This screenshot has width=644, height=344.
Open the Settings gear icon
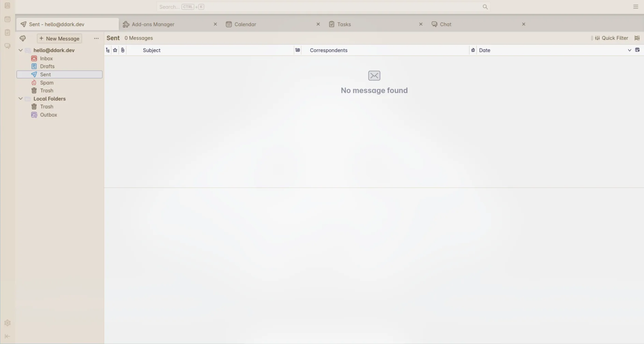coord(7,323)
